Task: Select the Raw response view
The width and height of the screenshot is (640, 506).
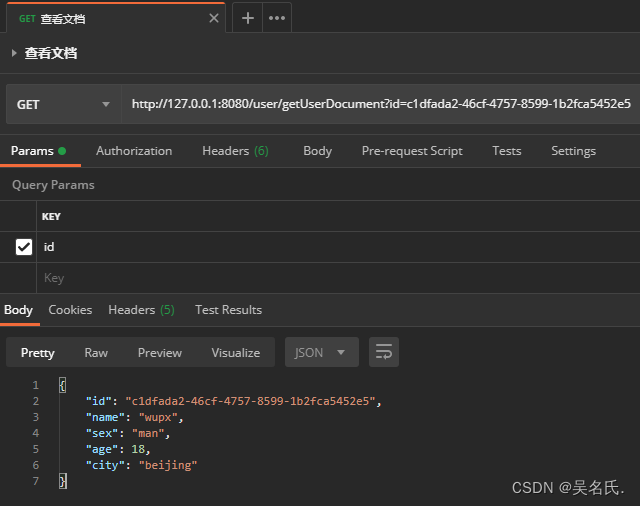Action: pos(96,352)
